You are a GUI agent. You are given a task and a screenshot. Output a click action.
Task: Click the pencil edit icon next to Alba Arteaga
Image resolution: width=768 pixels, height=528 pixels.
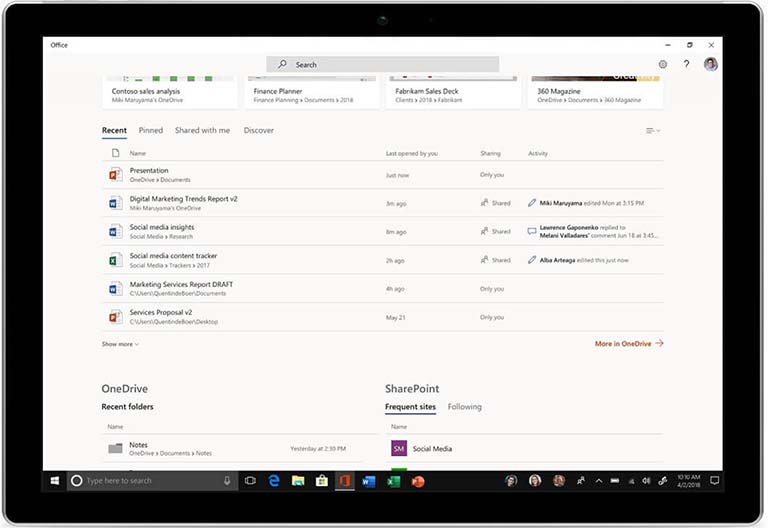[x=532, y=260]
